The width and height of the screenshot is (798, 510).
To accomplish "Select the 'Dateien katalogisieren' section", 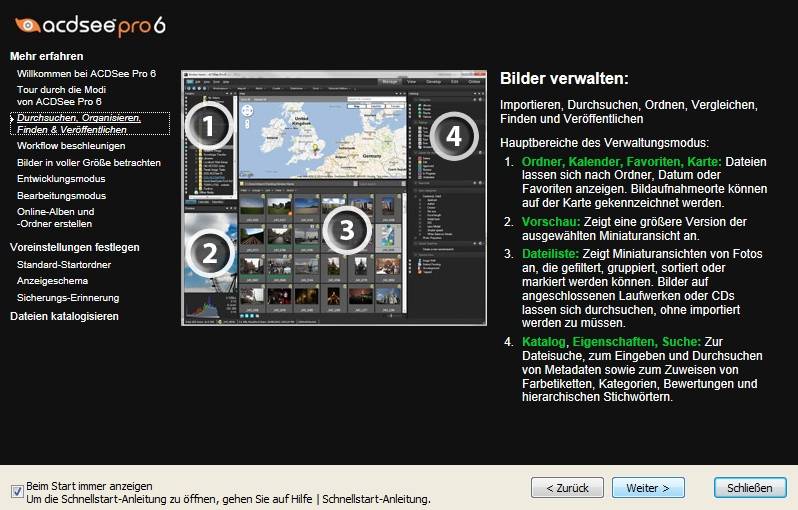I will tap(64, 317).
